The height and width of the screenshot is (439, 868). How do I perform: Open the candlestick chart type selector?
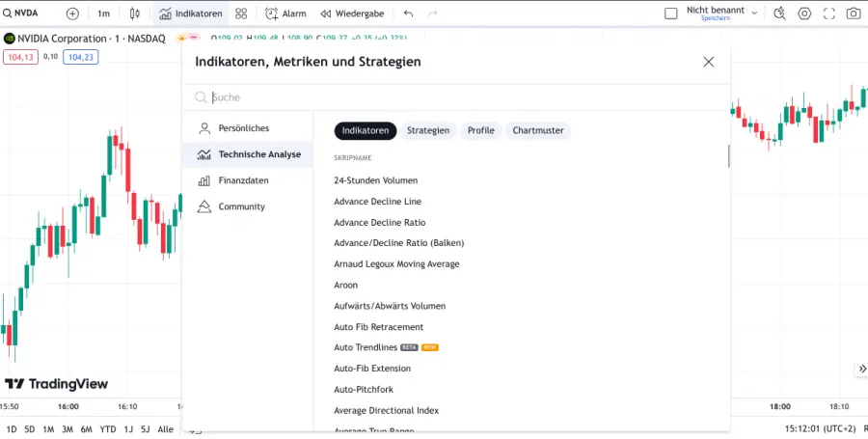click(134, 14)
